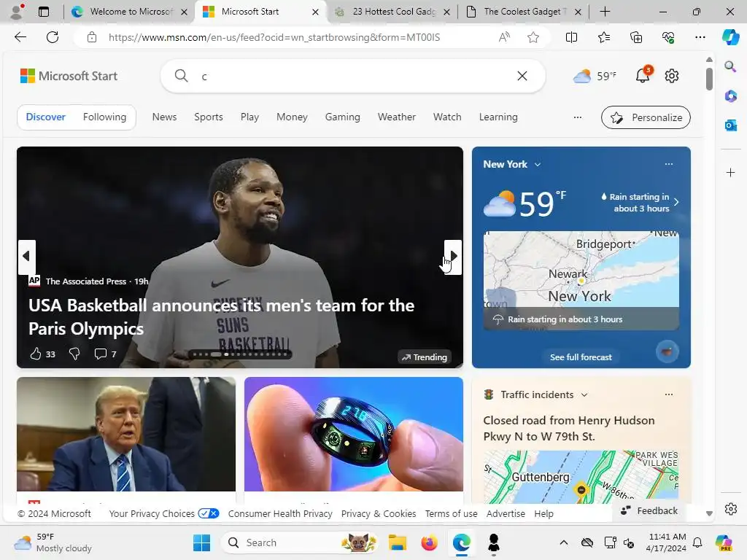Open the smart ring article thumbnail
Viewport: 747px width, 560px height.
pyautogui.click(x=354, y=434)
